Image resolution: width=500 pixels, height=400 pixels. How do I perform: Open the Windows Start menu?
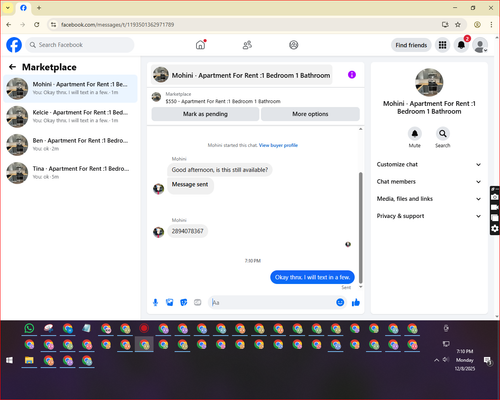coord(9,360)
